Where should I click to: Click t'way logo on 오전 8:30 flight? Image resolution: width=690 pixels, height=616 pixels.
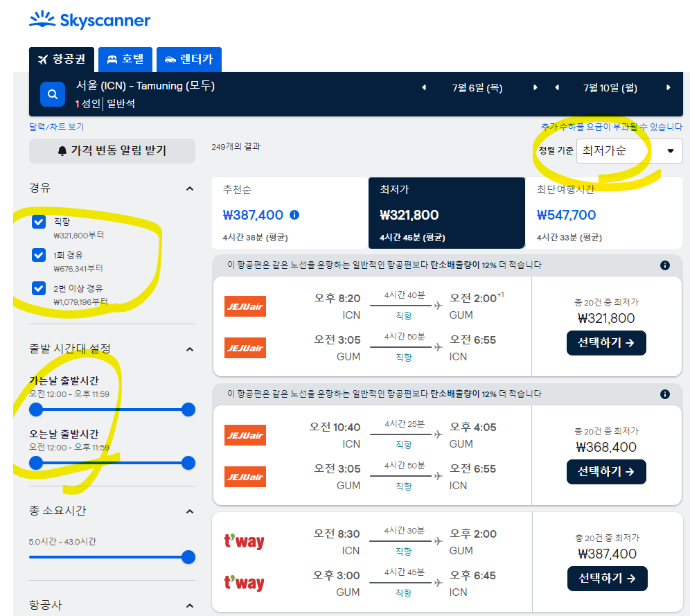pyautogui.click(x=245, y=541)
